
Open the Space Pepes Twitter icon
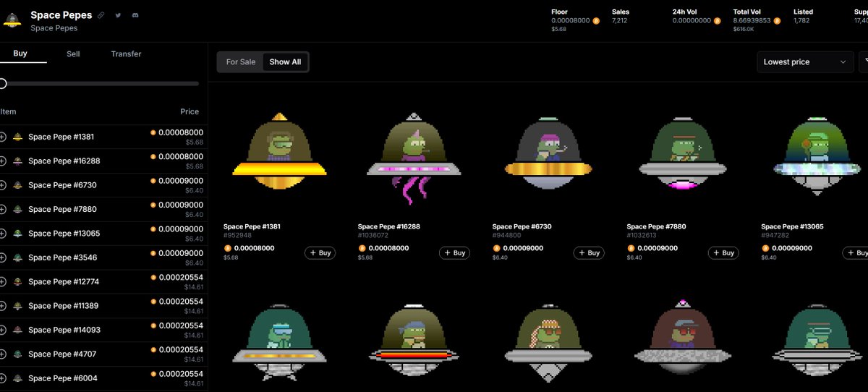click(x=119, y=15)
